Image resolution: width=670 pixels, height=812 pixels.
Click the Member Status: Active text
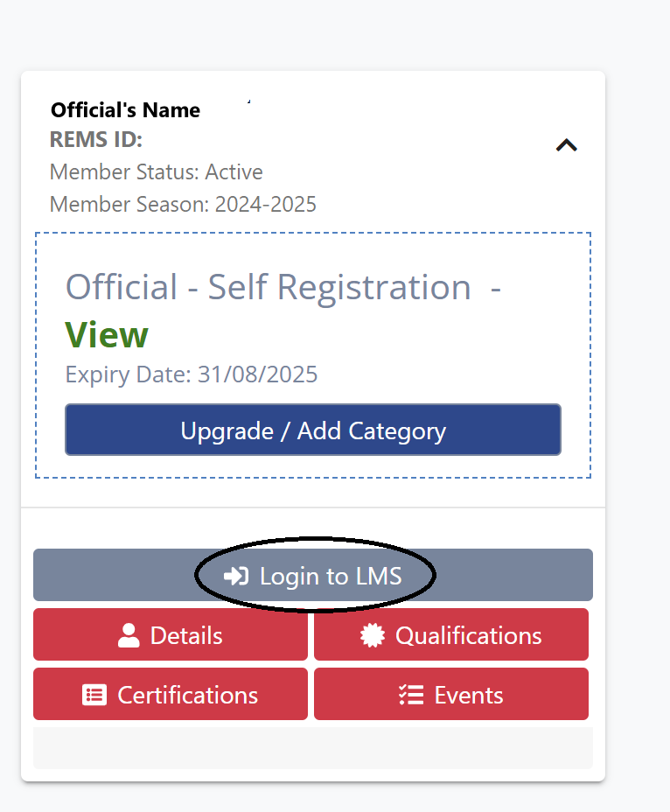pos(157,171)
